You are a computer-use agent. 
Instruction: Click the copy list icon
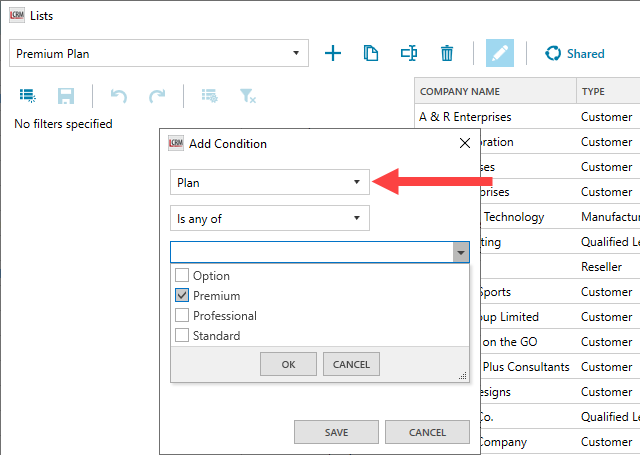pos(371,53)
